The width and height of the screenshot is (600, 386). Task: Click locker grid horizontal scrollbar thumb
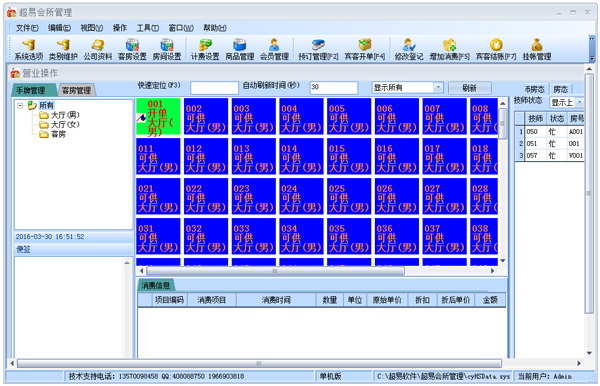(275, 271)
